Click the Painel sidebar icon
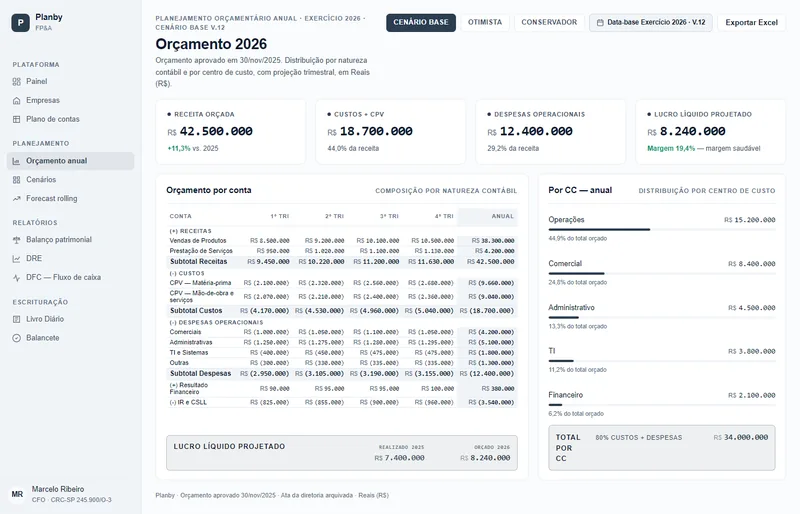800x514 pixels. point(17,82)
